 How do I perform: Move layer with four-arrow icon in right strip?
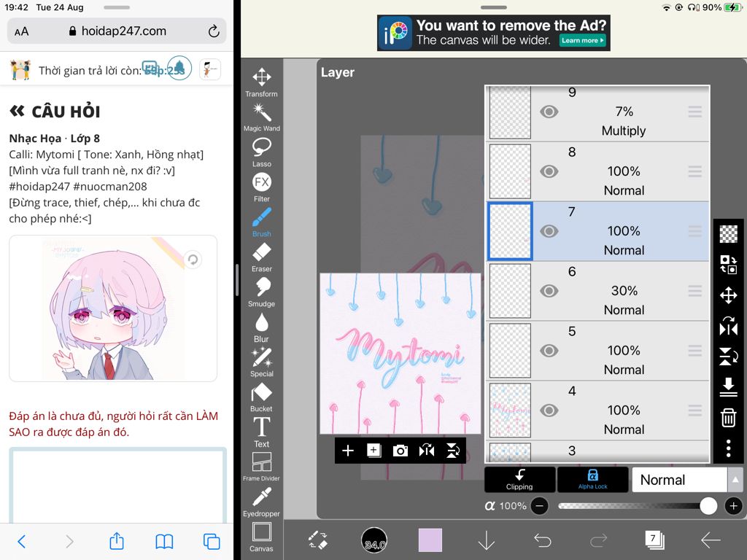[x=729, y=295]
